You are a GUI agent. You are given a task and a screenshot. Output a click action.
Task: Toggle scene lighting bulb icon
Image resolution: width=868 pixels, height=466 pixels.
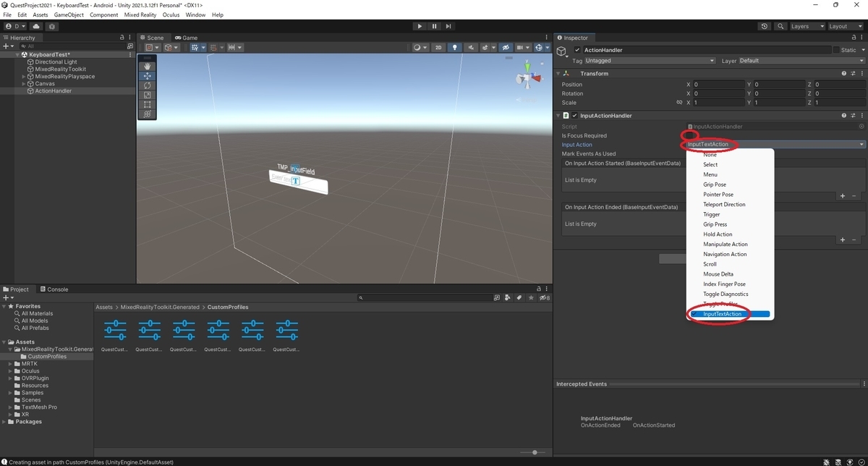[x=454, y=48]
